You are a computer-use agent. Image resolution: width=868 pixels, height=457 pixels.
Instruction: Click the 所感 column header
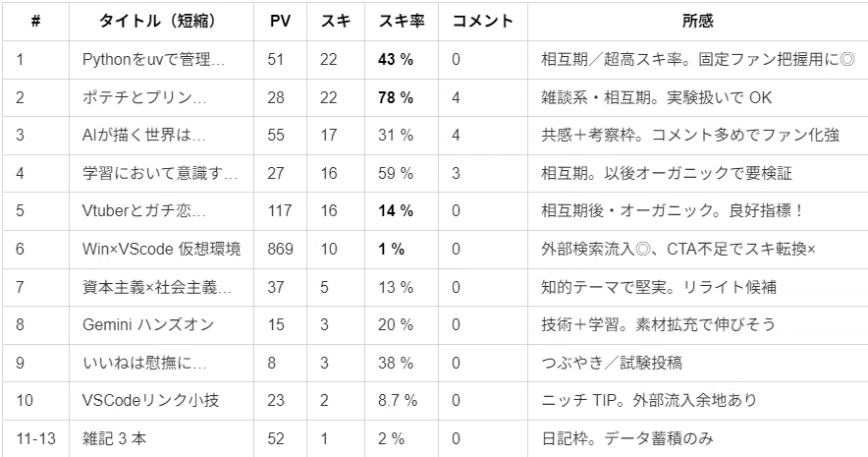pyautogui.click(x=697, y=21)
